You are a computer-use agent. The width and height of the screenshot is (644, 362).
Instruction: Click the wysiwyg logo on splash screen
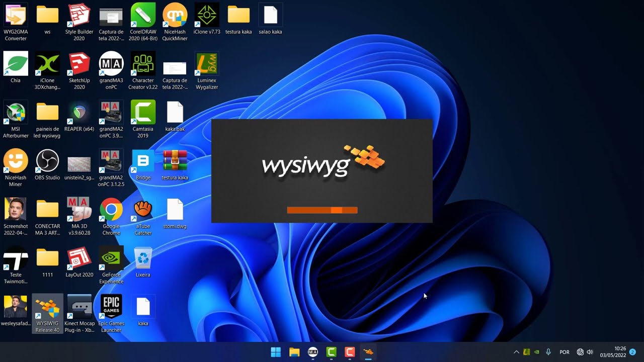click(323, 161)
